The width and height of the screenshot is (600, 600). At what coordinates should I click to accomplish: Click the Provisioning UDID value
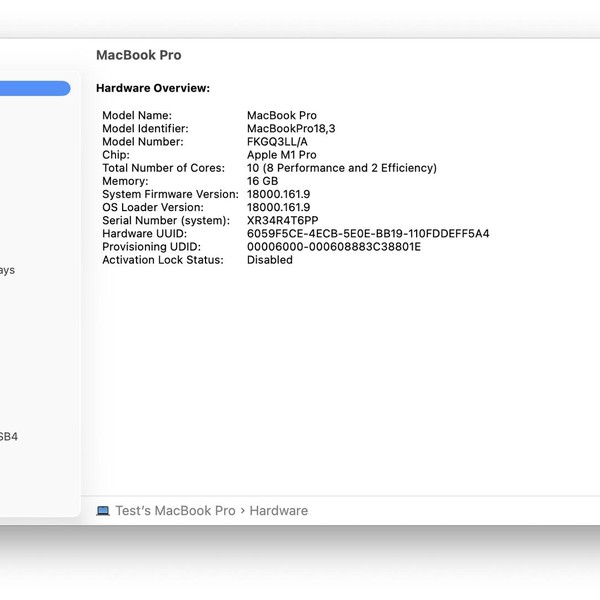[x=334, y=246]
